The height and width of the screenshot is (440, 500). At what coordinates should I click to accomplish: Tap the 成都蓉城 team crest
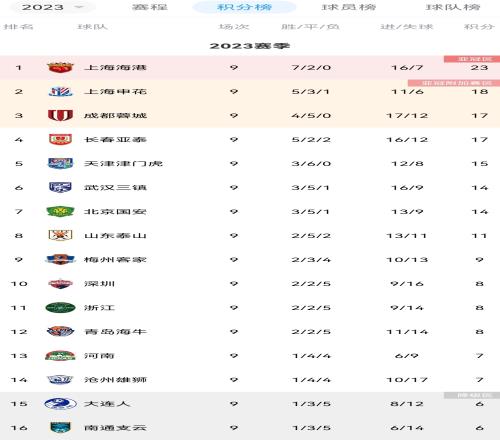60,115
